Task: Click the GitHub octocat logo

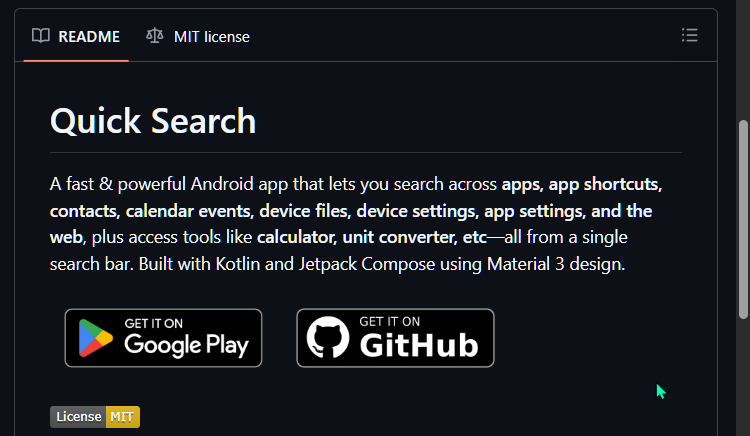Action: [329, 338]
